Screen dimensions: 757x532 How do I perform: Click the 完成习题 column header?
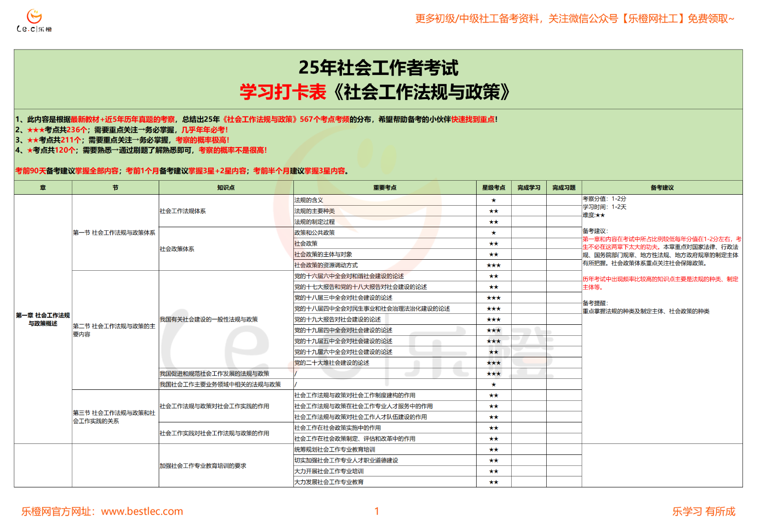(x=564, y=188)
